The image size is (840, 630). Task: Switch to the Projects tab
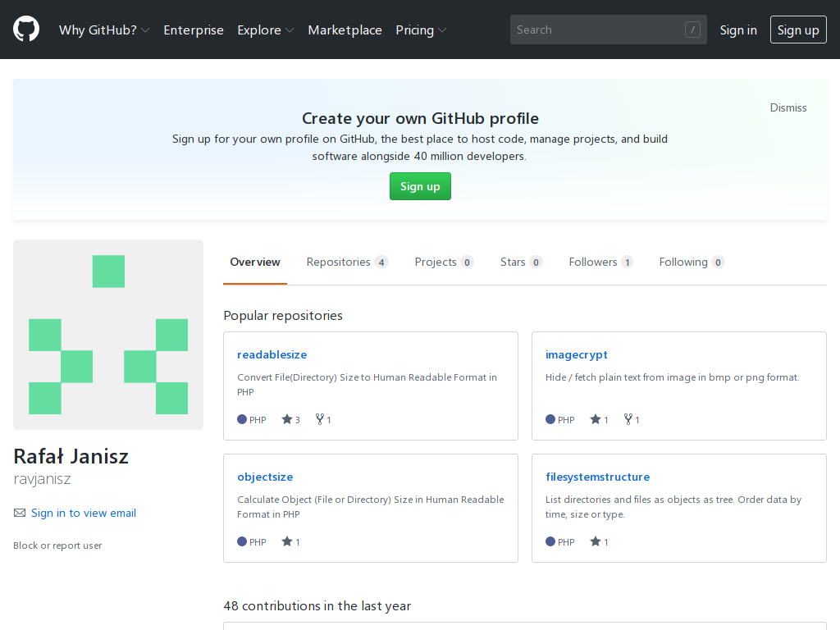pos(444,262)
